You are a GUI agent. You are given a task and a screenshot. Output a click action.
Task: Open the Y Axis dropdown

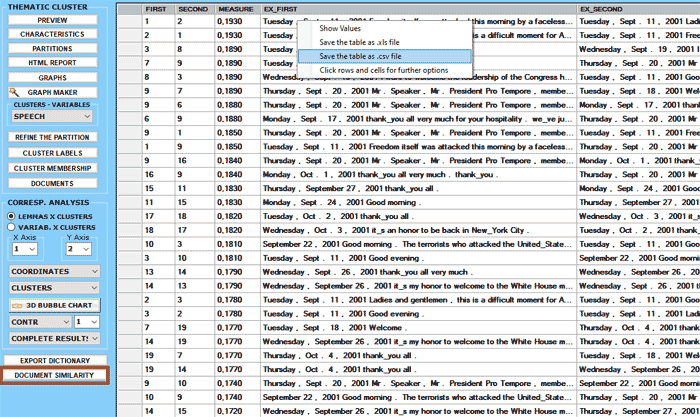79,249
